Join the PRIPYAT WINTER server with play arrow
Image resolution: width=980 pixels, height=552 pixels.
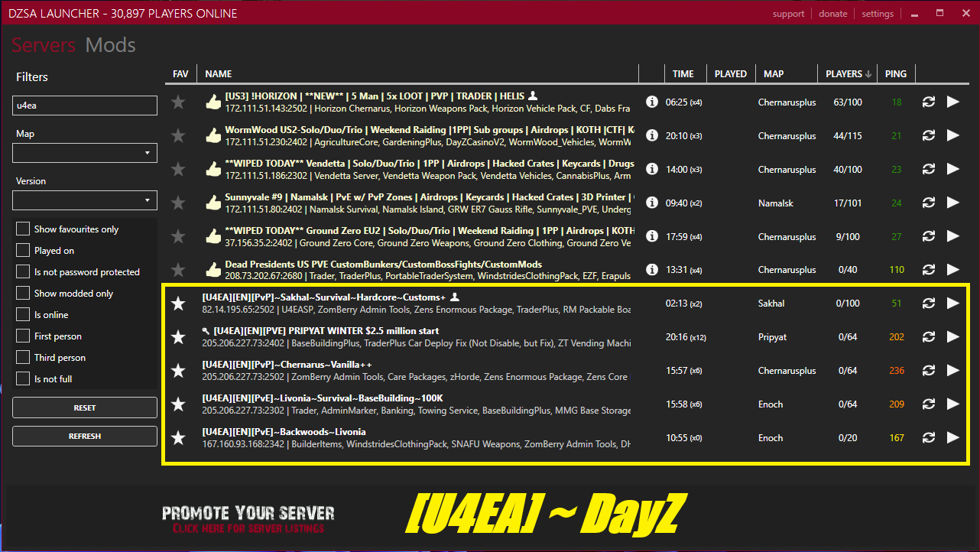tap(952, 337)
